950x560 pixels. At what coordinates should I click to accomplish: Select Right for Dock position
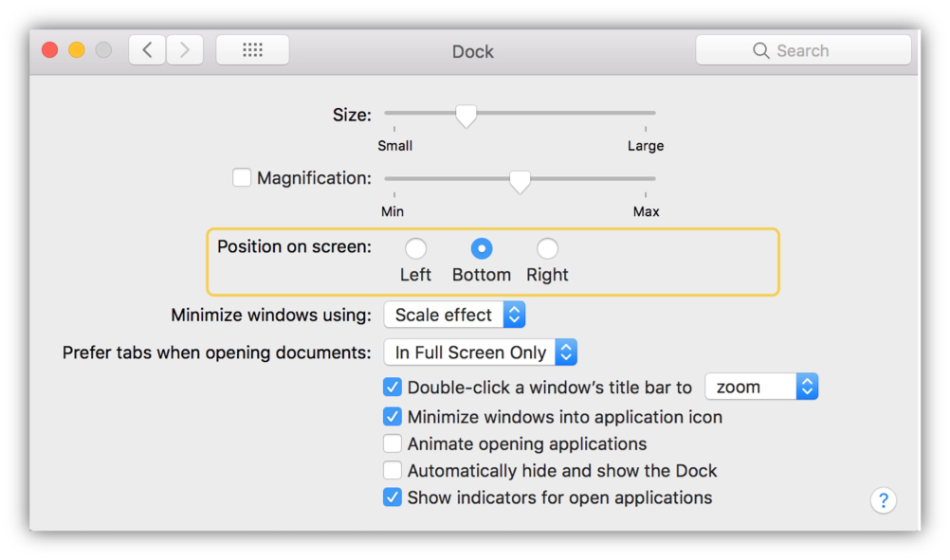click(x=547, y=249)
